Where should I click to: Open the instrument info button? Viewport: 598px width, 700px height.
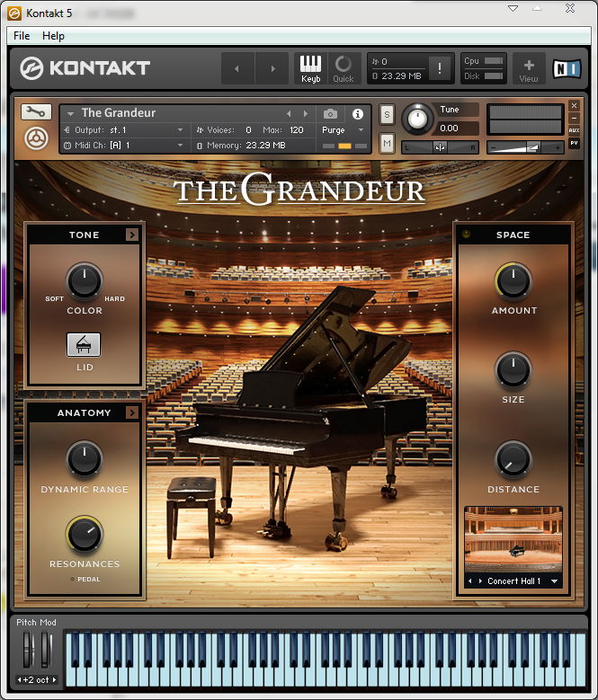click(357, 114)
